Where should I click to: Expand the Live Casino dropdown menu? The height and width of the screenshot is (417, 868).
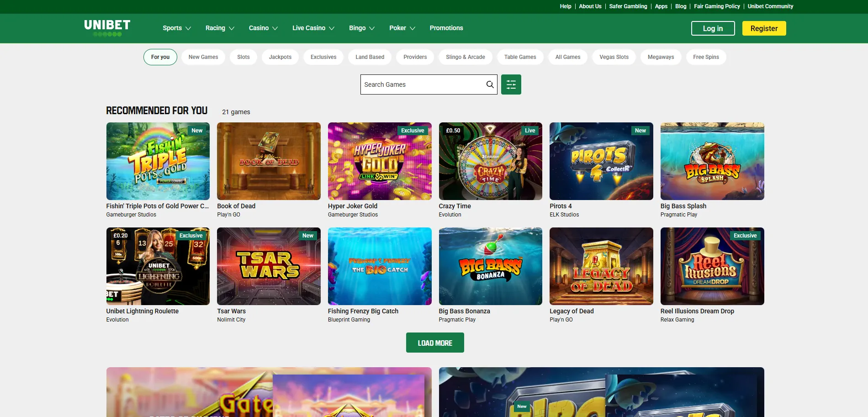313,28
